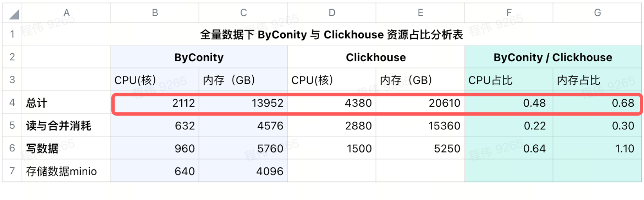Click the 内存占比 header cell
The height and width of the screenshot is (200, 644).
pyautogui.click(x=597, y=80)
